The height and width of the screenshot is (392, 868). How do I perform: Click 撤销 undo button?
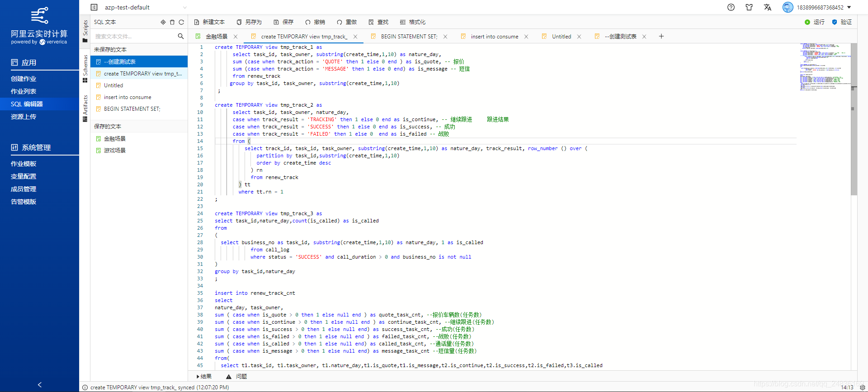click(315, 22)
